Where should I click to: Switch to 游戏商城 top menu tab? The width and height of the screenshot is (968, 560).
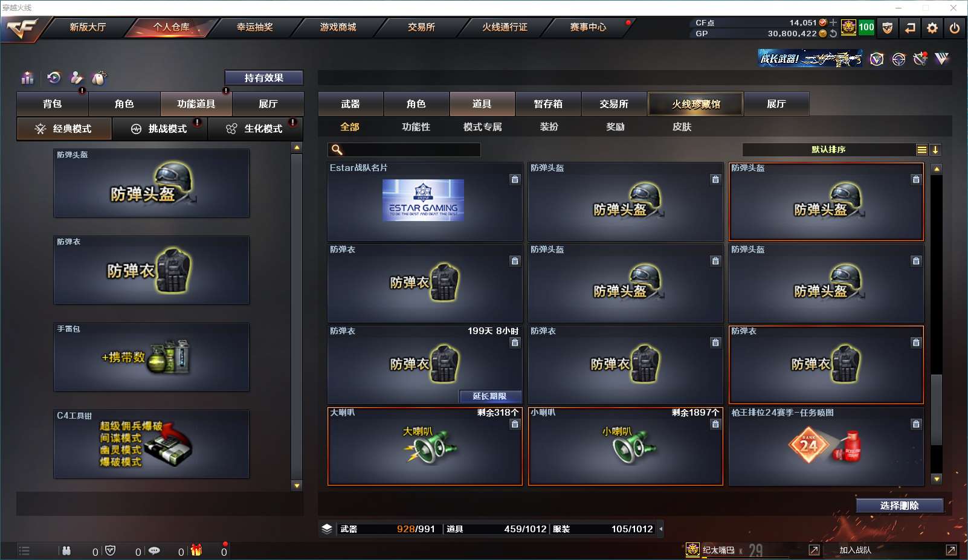(x=338, y=27)
